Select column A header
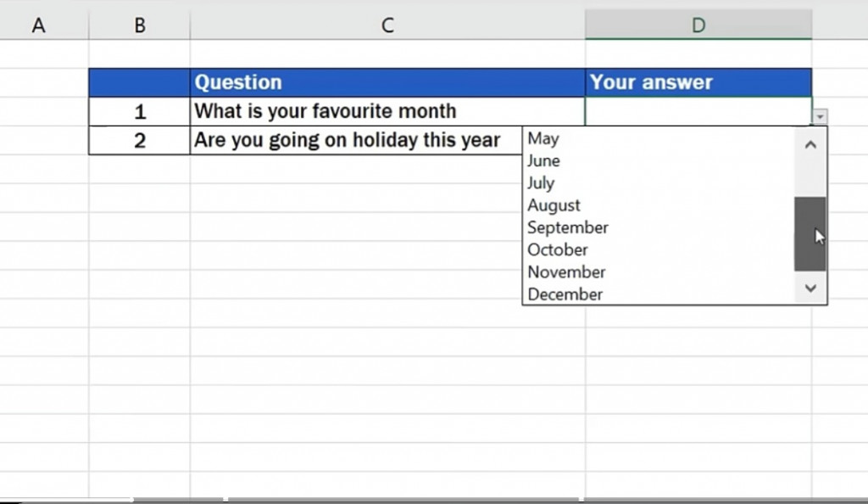This screenshot has width=868, height=504. (39, 25)
